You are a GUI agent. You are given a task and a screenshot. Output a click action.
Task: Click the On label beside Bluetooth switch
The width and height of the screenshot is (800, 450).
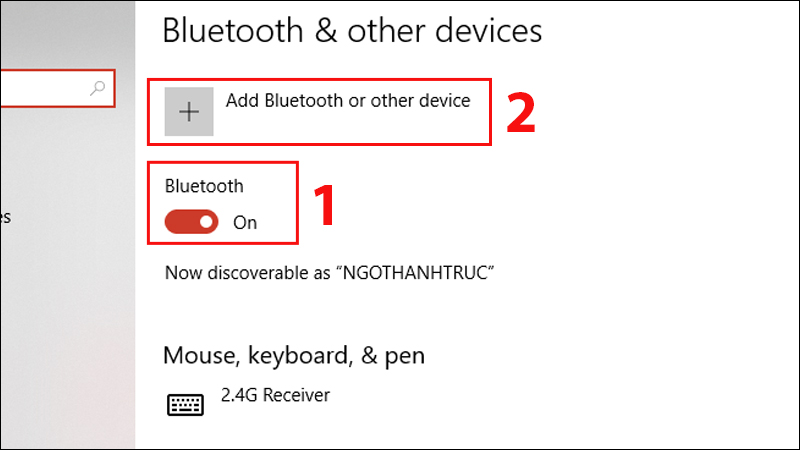(245, 223)
